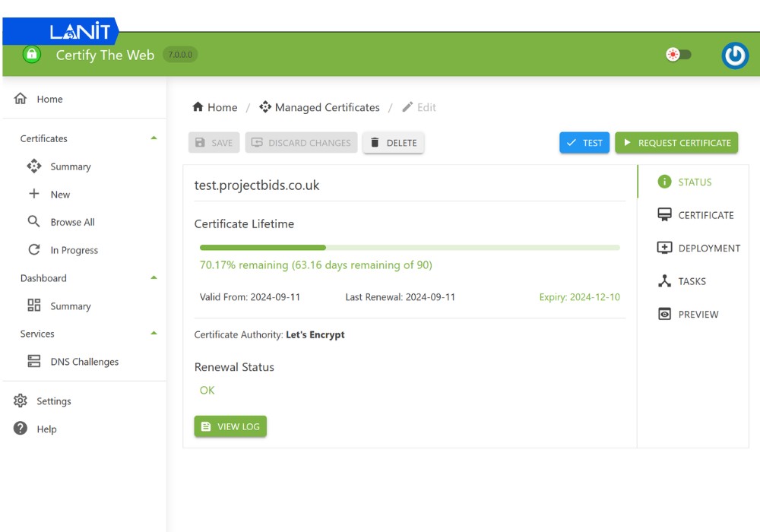Screen dimensions: 760x532
Task: Open Help using the question mark icon
Action: (21, 429)
